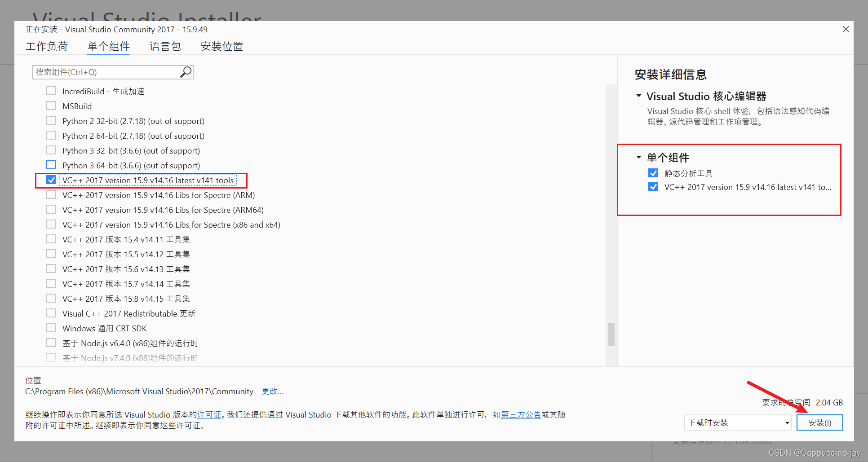Check Python 3 32-bit (3.6.6) checkbox
Viewport: 868px width, 462px height.
51,150
